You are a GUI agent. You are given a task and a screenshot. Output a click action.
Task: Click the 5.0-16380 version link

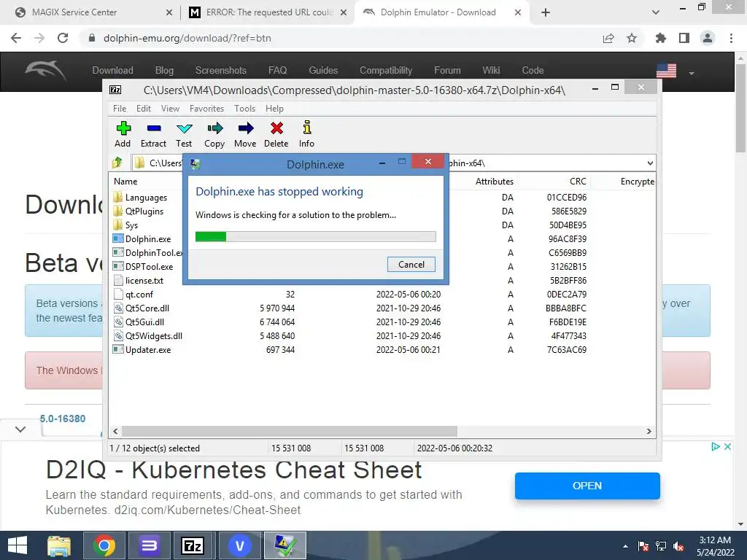[x=63, y=419]
